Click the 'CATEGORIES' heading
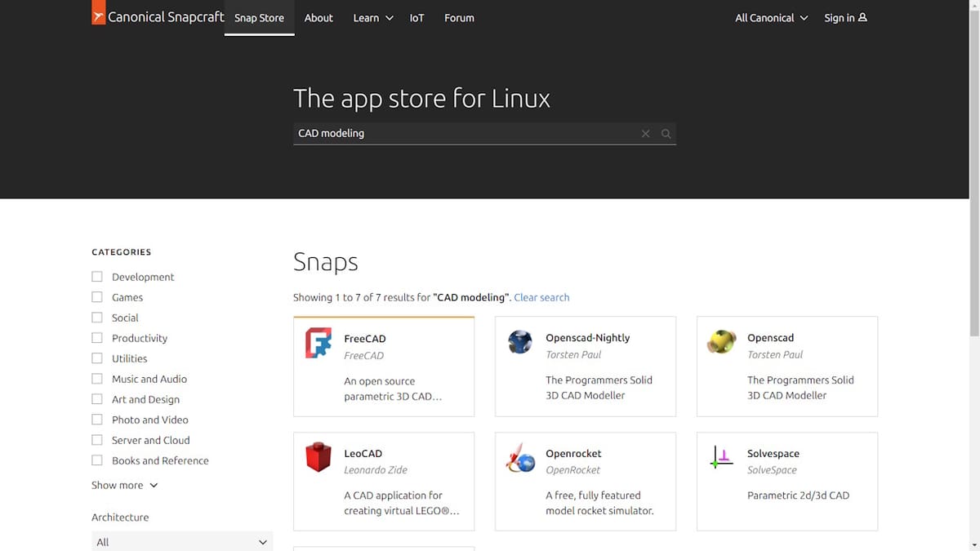Screen dimensions: 980x551 pos(121,252)
